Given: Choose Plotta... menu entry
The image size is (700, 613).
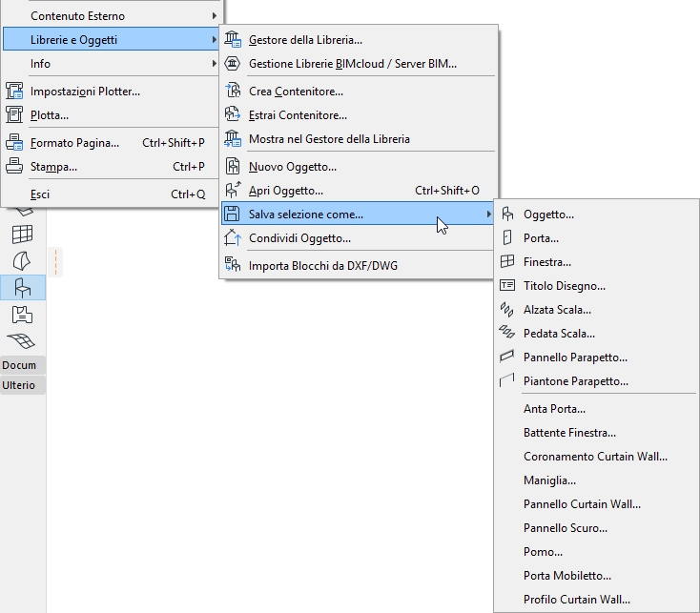Looking at the screenshot, I should pos(111,115).
